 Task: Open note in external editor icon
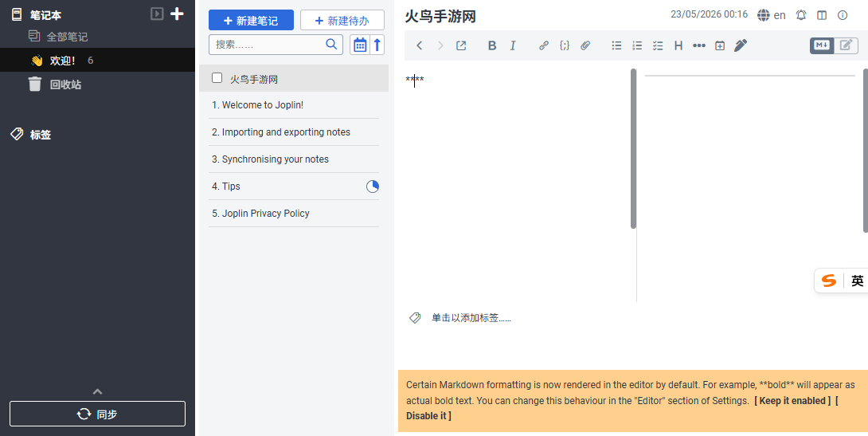[461, 45]
